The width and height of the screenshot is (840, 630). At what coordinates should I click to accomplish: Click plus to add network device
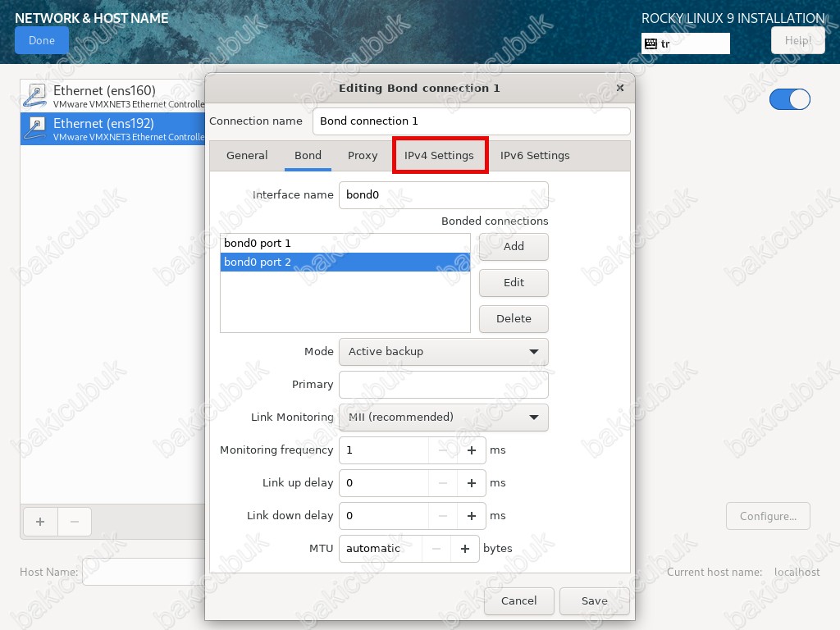click(39, 521)
